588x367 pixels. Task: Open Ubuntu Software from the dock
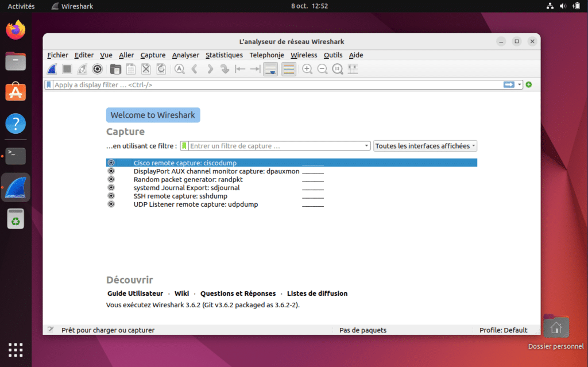click(16, 91)
